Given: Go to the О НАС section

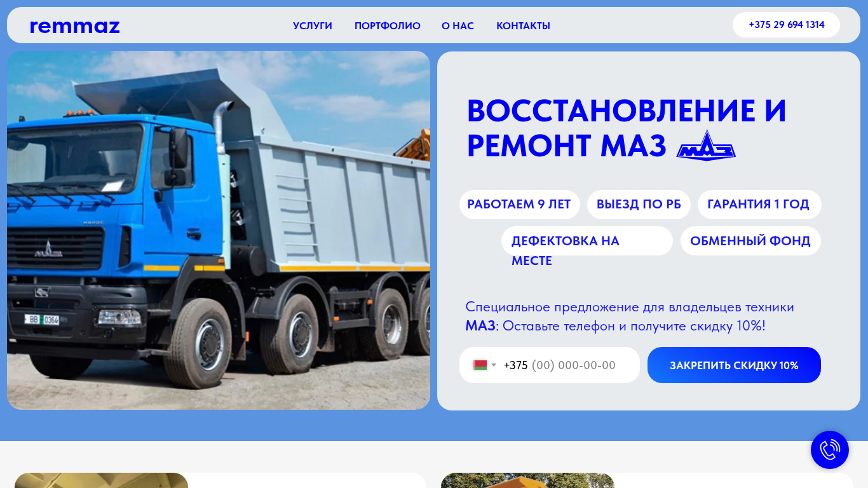Looking at the screenshot, I should (458, 26).
